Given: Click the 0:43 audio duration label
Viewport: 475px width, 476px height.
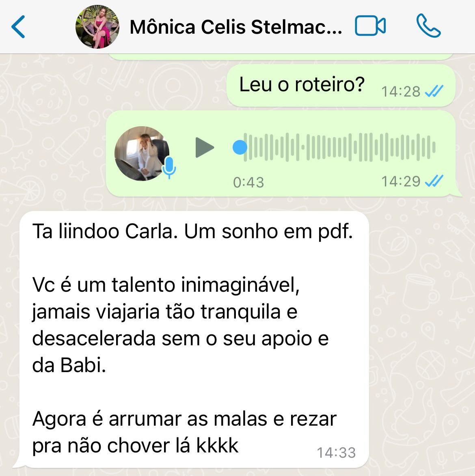Looking at the screenshot, I should click(x=248, y=183).
